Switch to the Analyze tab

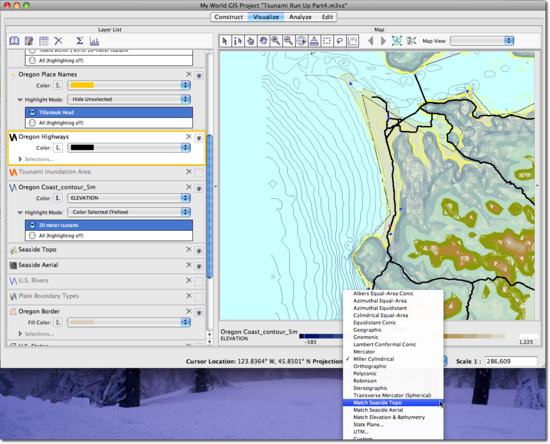300,17
